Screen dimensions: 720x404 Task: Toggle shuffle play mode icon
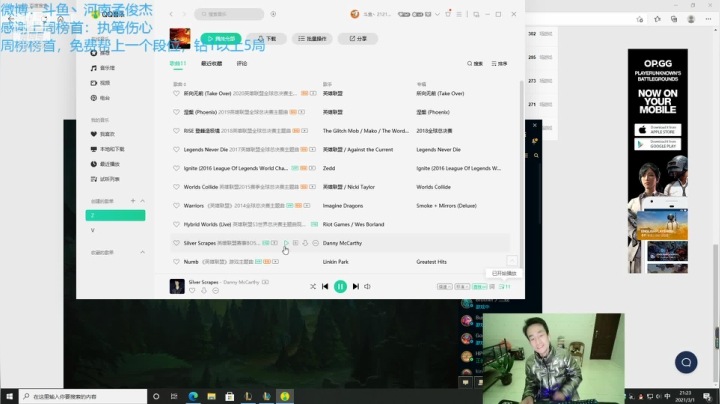[x=313, y=286]
